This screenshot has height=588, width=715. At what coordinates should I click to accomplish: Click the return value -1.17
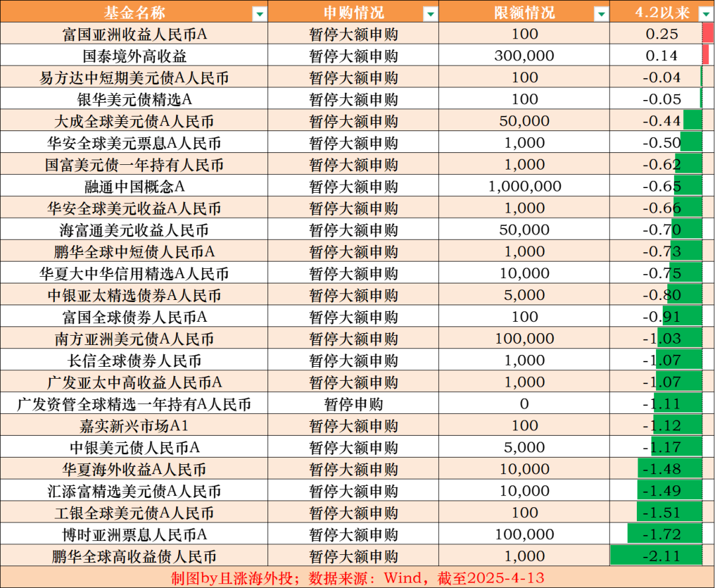(x=662, y=447)
